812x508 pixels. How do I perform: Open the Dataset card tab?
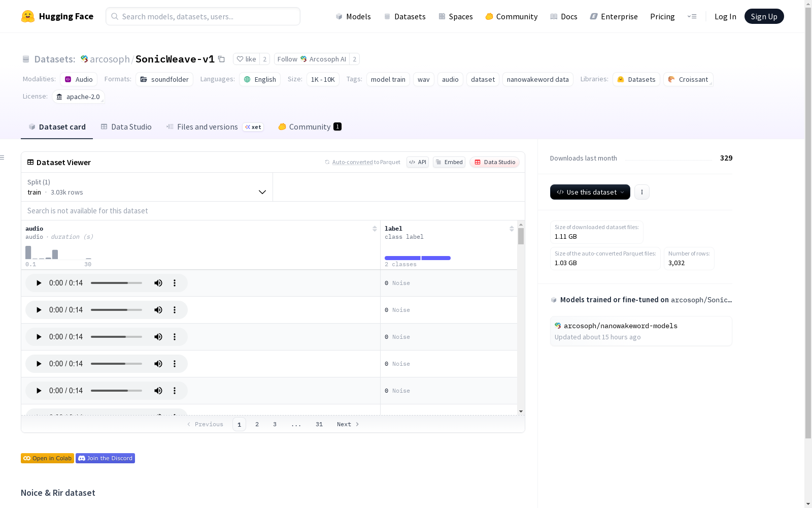[x=57, y=127]
